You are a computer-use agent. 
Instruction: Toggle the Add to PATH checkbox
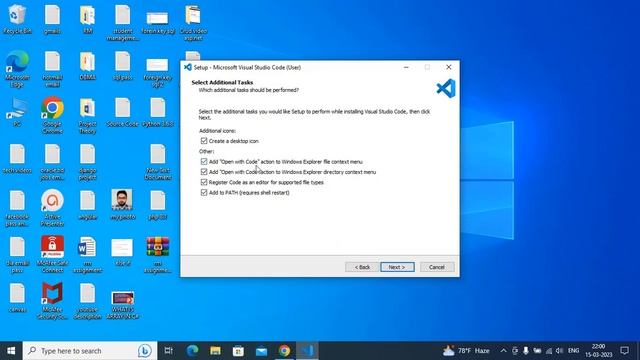pos(204,192)
